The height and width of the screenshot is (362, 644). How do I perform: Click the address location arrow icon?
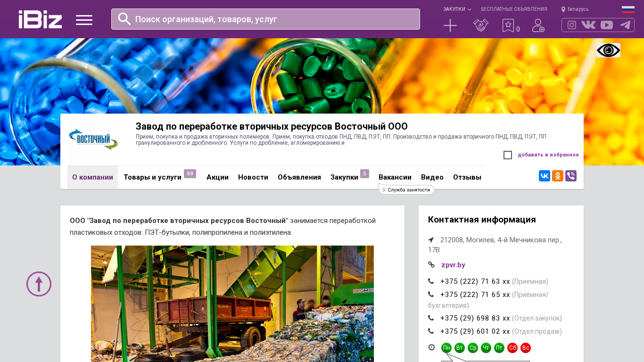click(x=431, y=240)
